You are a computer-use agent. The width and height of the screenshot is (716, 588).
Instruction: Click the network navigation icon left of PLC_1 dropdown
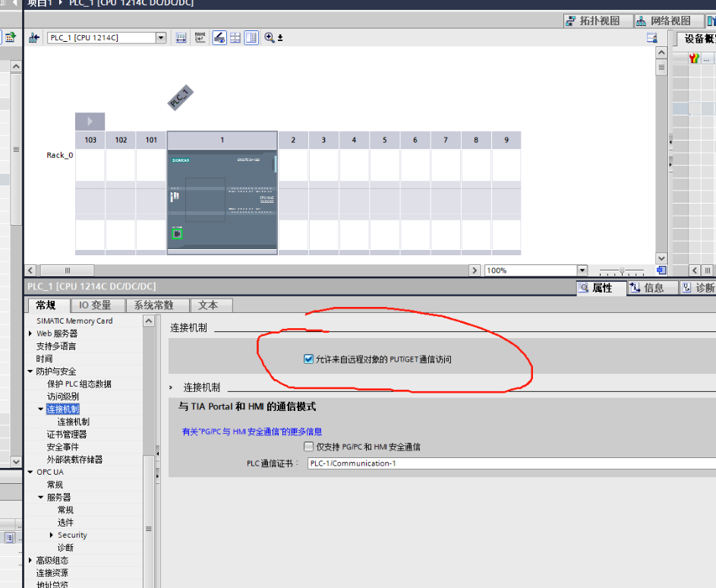click(x=34, y=37)
